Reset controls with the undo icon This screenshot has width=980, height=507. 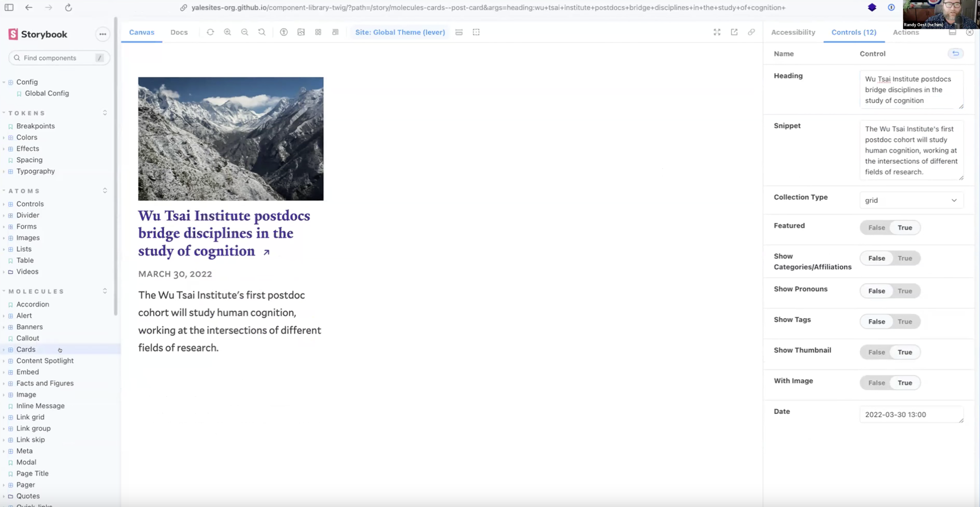pos(955,53)
